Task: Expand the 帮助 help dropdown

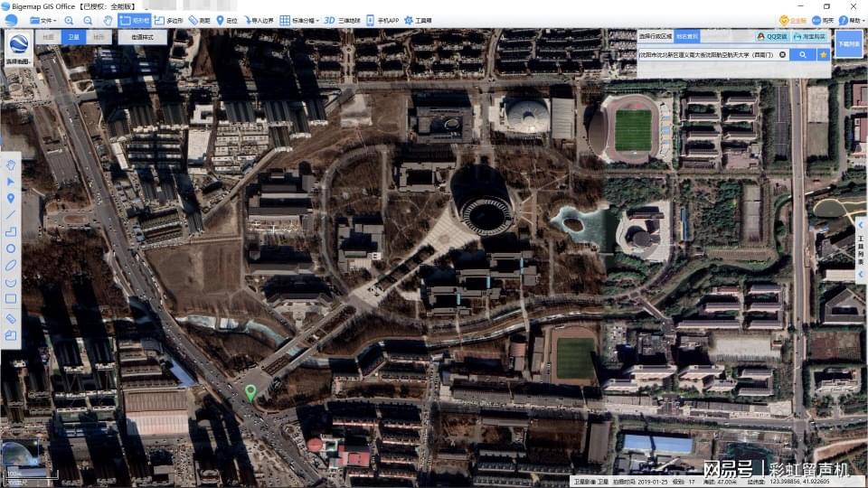Action: tap(849, 20)
